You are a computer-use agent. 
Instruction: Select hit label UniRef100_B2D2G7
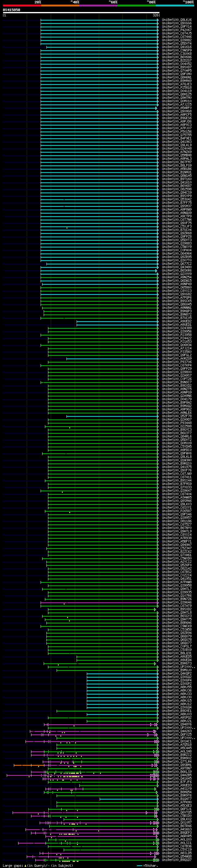click(x=177, y=60)
